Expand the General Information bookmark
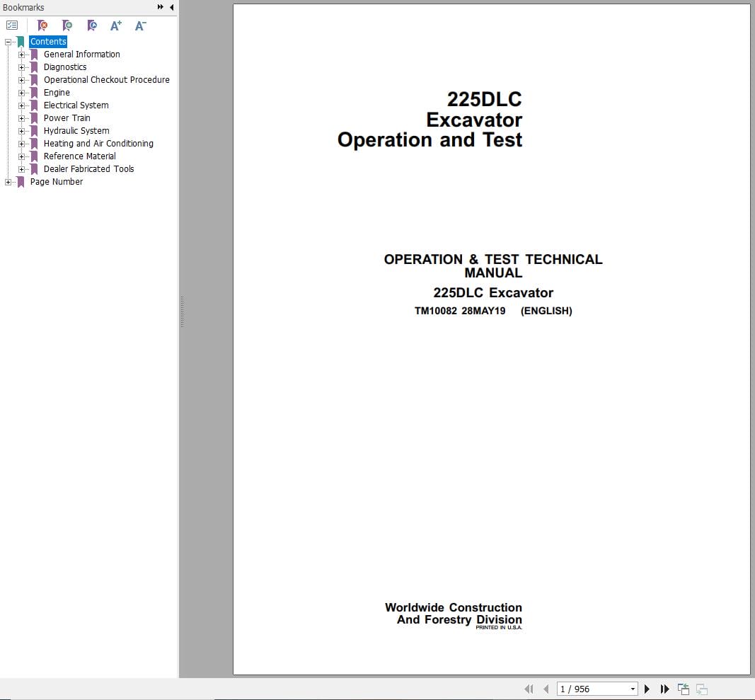Viewport: 755px width, 700px height. pyautogui.click(x=21, y=54)
